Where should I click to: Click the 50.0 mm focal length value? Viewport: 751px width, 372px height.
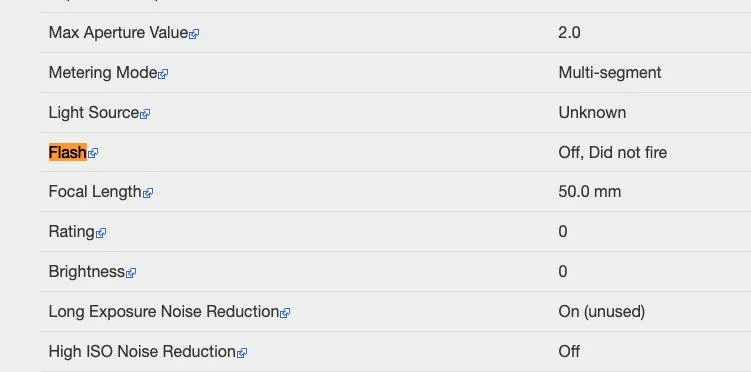[590, 192]
